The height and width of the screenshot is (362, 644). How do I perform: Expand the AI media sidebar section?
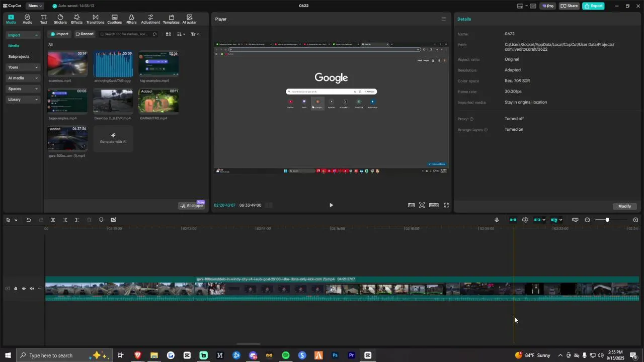23,78
